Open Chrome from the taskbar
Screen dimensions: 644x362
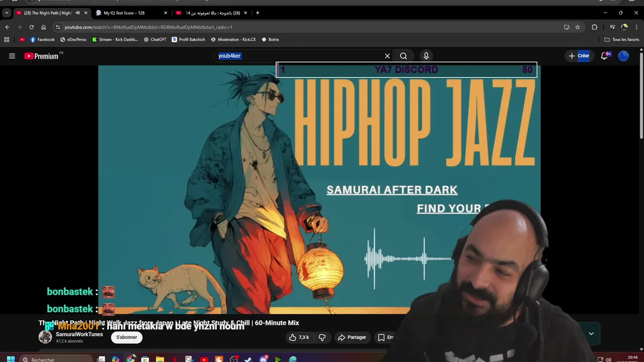pos(131,359)
